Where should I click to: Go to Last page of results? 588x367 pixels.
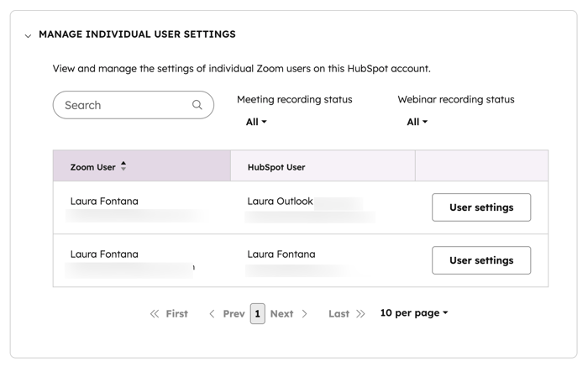click(346, 314)
